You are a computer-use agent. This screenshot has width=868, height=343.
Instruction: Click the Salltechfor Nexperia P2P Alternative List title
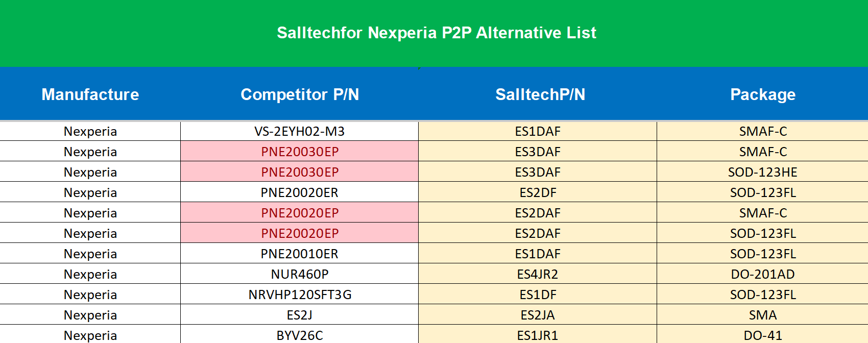[437, 33]
